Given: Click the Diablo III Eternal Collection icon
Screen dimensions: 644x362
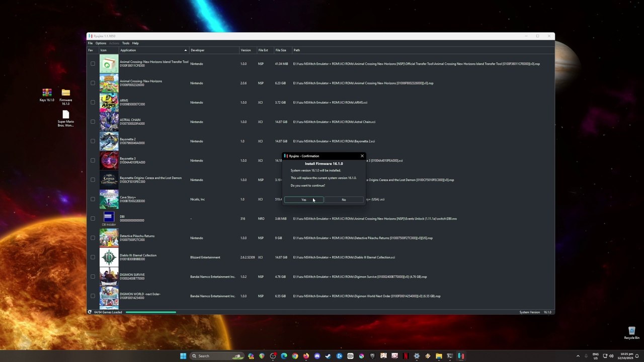Looking at the screenshot, I should (109, 257).
